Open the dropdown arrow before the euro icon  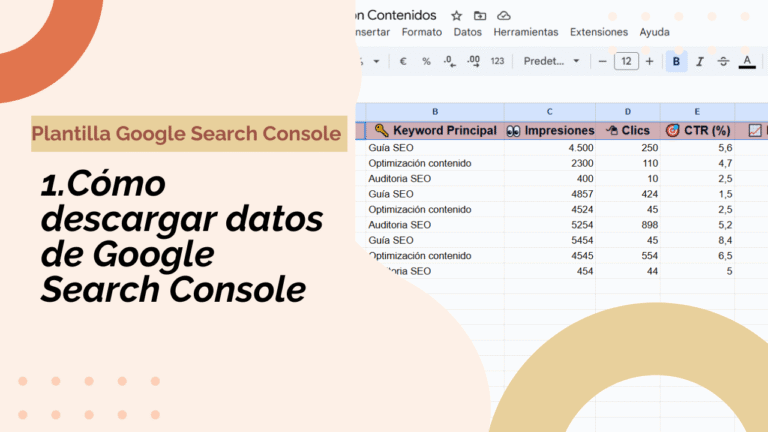[x=376, y=61]
